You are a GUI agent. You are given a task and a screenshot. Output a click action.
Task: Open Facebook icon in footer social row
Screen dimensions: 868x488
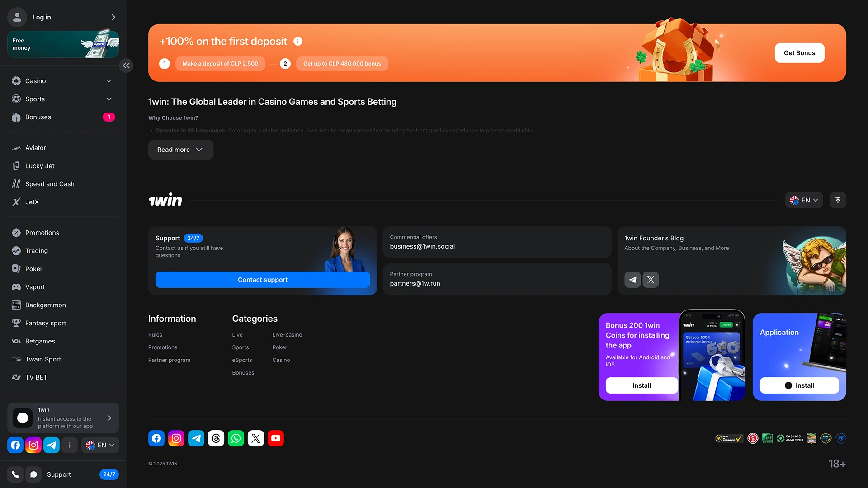156,438
